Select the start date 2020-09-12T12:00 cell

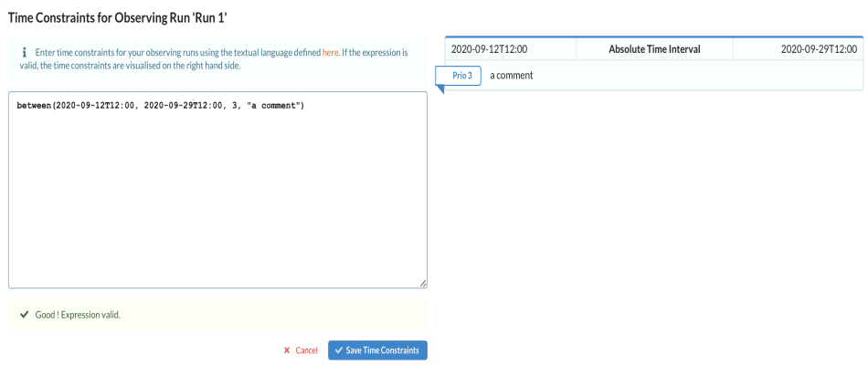point(490,48)
